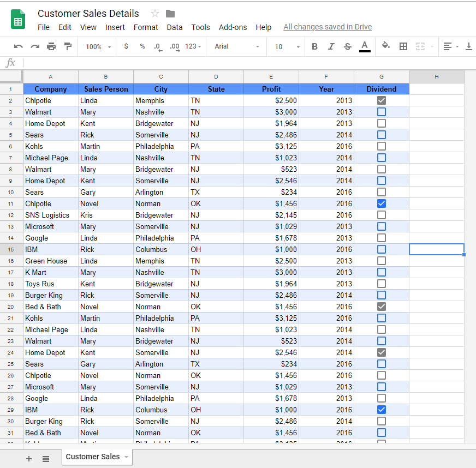Click All changes saved in Drive link

328,27
